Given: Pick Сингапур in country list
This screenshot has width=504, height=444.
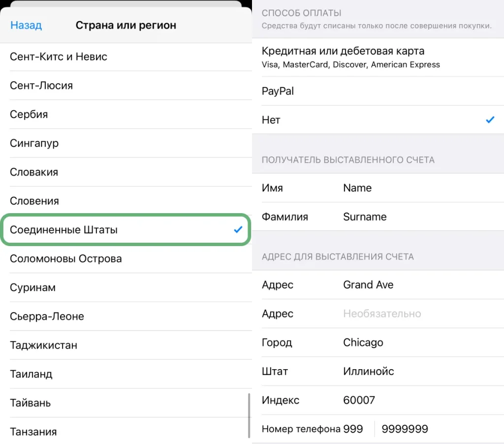Looking at the screenshot, I should click(34, 143).
